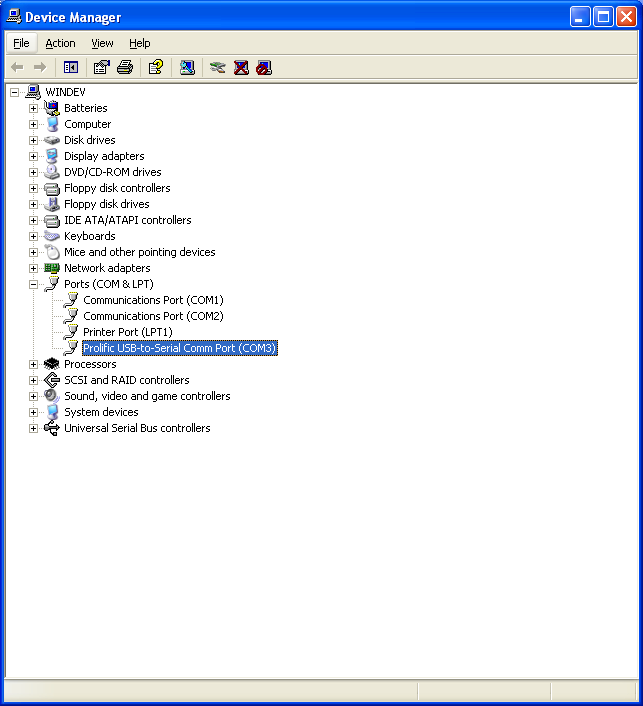Viewport: 643px width, 706px height.
Task: Click the Mice and other pointing devices icon
Action: (x=52, y=252)
